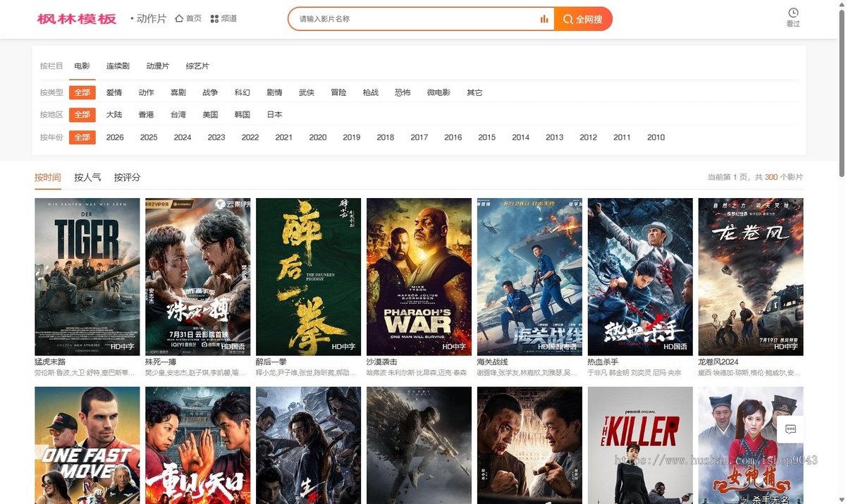The height and width of the screenshot is (504, 846).
Task: Open The Killer movie poster
Action: [x=640, y=445]
